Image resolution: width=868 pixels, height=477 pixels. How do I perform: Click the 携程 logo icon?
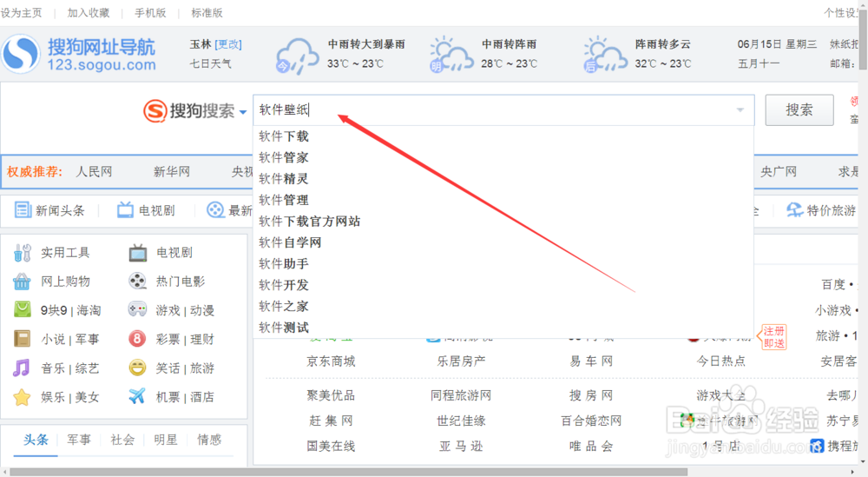pyautogui.click(x=817, y=446)
